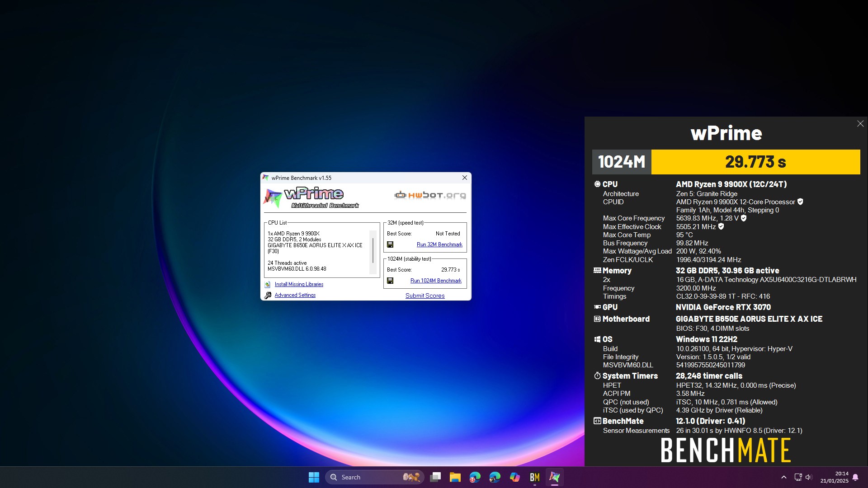
Task: Open File Explorer from the taskbar
Action: (x=455, y=477)
